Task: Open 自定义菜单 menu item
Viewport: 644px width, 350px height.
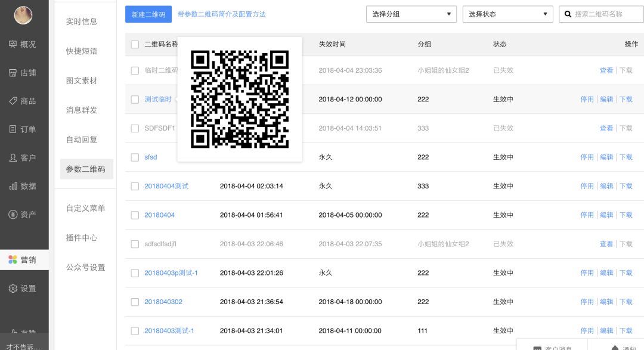Action: tap(85, 208)
